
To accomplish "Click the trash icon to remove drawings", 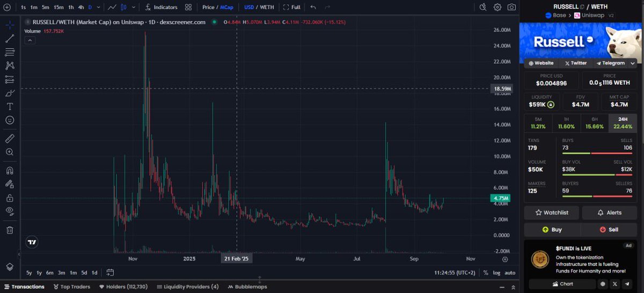I will tap(10, 230).
